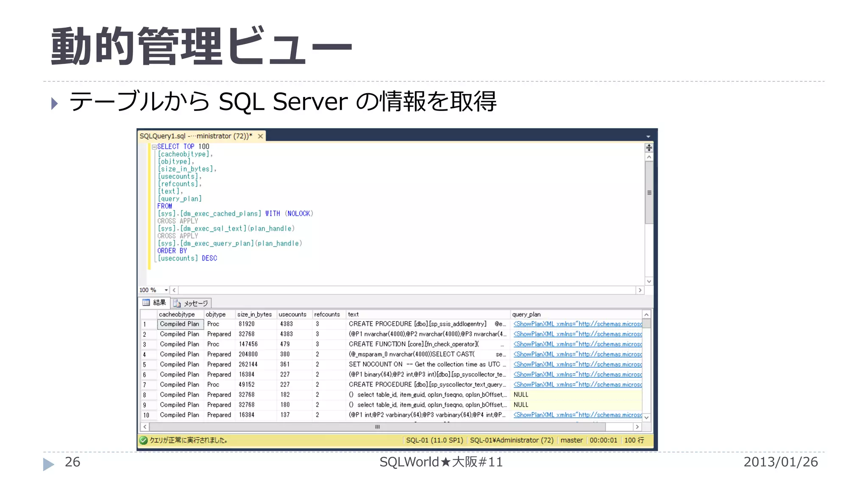Select row header number 1

tap(149, 324)
